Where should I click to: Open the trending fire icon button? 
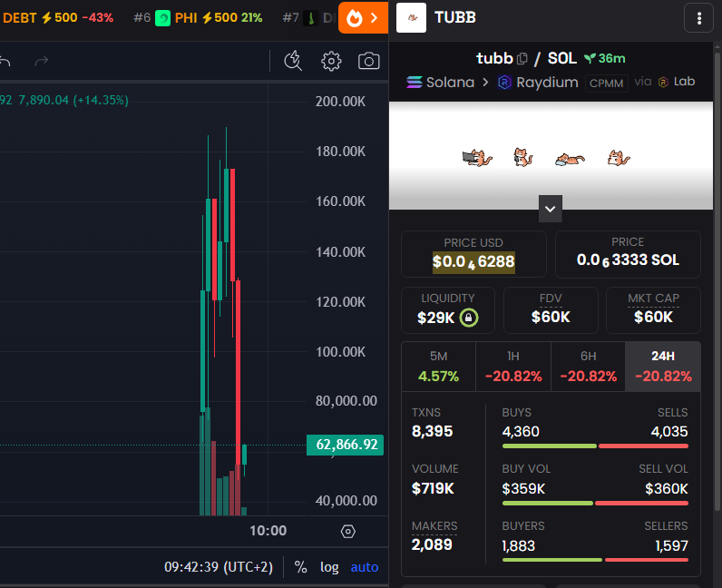(363, 18)
